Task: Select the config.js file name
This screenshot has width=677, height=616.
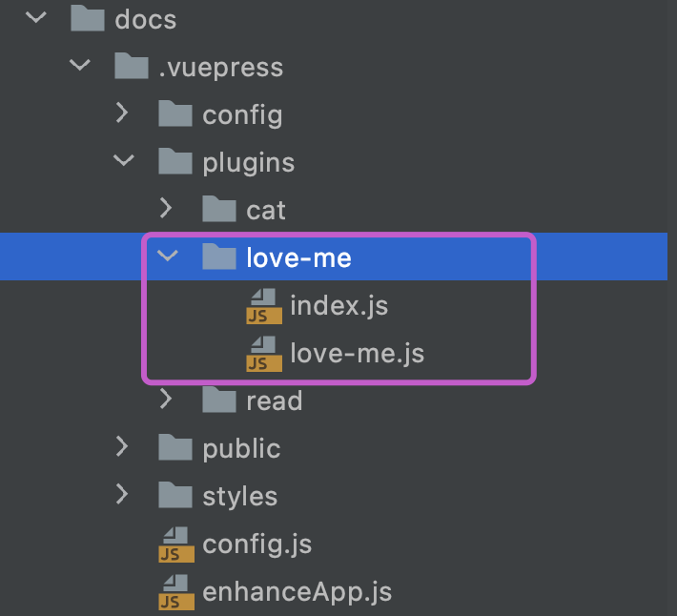Action: [x=256, y=544]
